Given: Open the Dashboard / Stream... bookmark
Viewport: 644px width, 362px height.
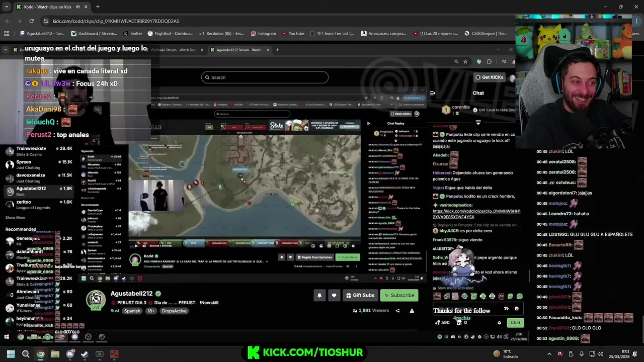Looking at the screenshot, I should pos(94,34).
